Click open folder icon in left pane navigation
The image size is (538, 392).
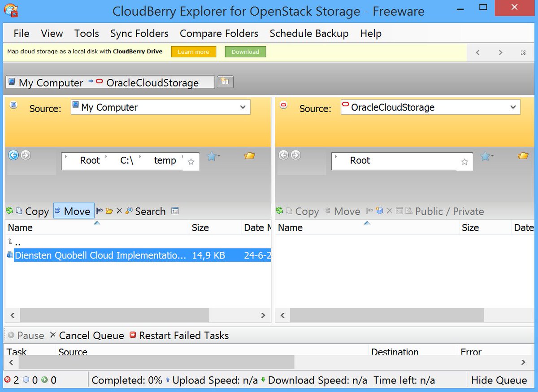[x=250, y=156]
